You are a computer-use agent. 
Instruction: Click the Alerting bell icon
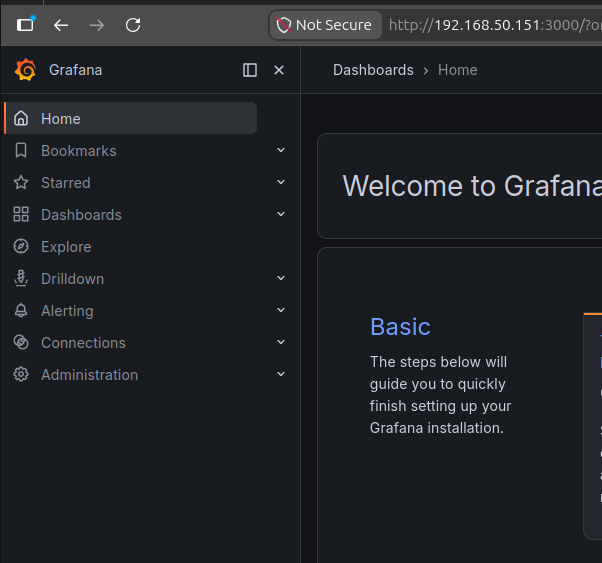[x=21, y=310]
